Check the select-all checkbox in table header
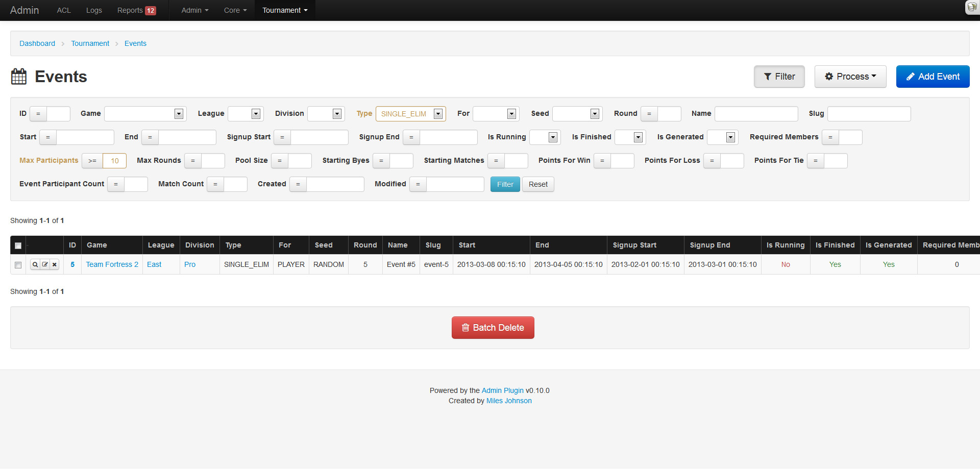Image resolution: width=980 pixels, height=469 pixels. pyautogui.click(x=18, y=245)
